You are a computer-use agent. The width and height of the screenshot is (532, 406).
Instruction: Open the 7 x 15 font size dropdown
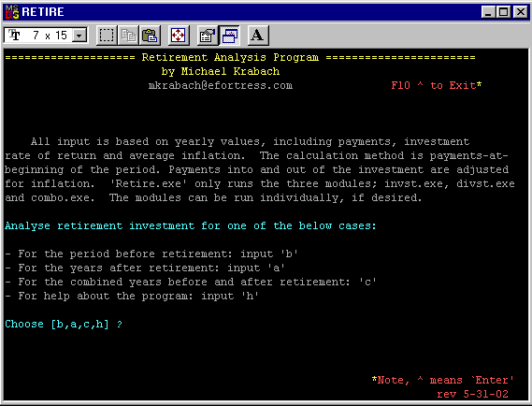(x=46, y=36)
